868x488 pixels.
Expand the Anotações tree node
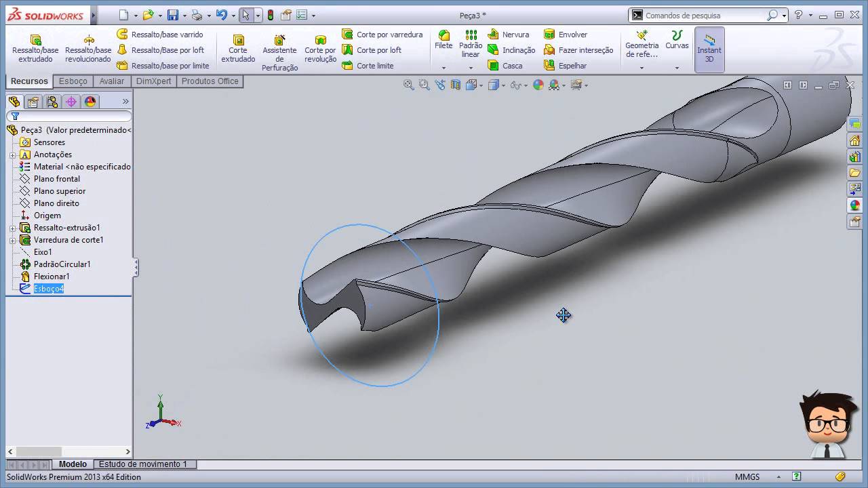pos(12,155)
